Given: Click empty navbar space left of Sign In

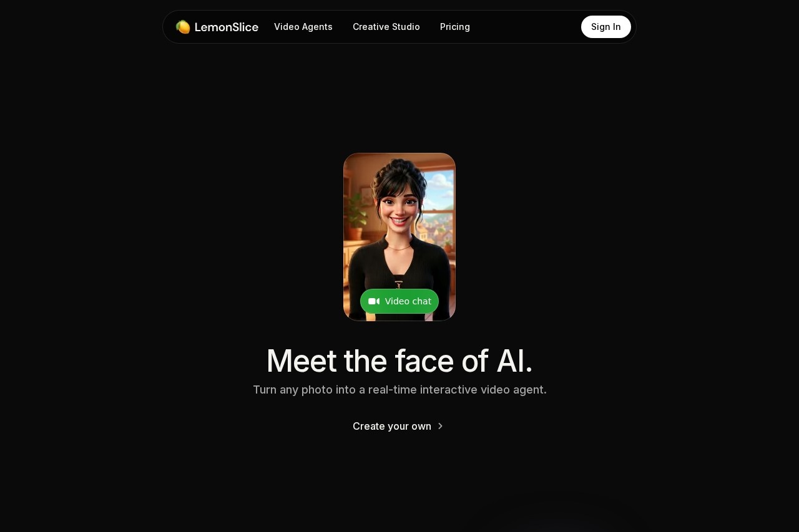Looking at the screenshot, I should [x=524, y=27].
